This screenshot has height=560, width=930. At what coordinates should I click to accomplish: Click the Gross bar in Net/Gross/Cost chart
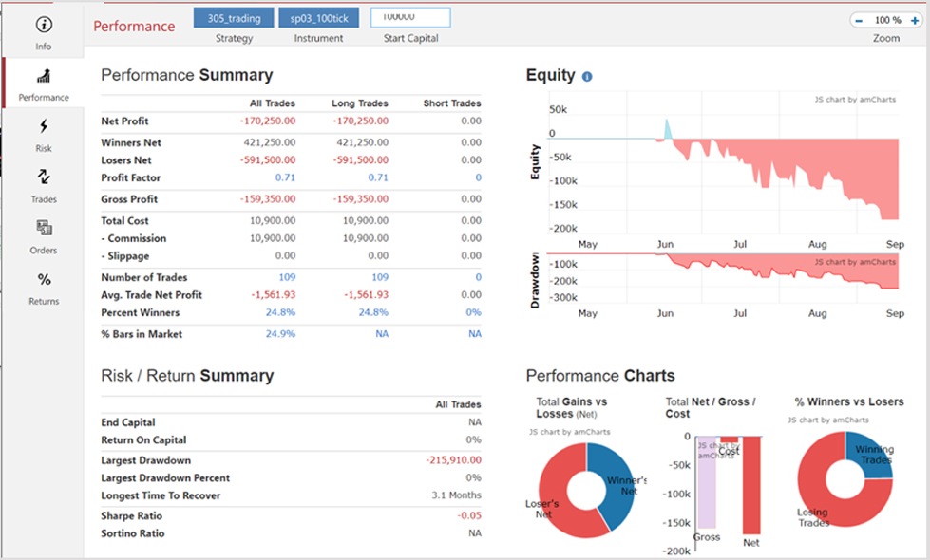[x=707, y=482]
